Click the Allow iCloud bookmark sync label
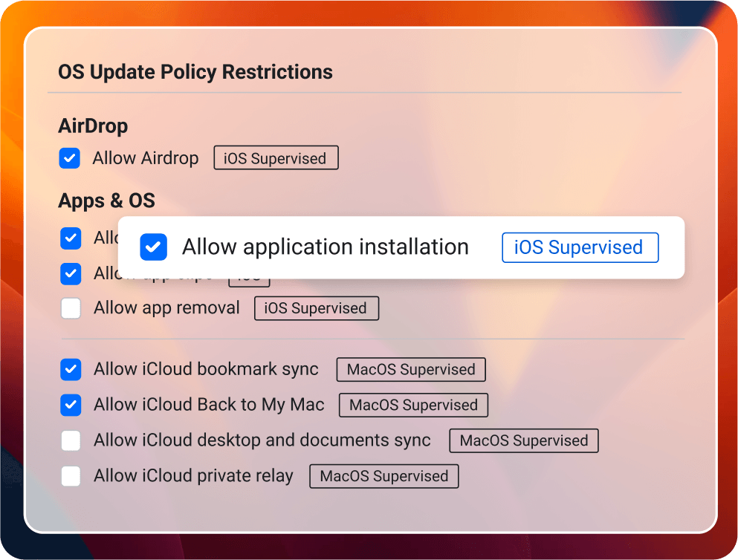Viewport: 738px width, 560px height. pos(206,370)
